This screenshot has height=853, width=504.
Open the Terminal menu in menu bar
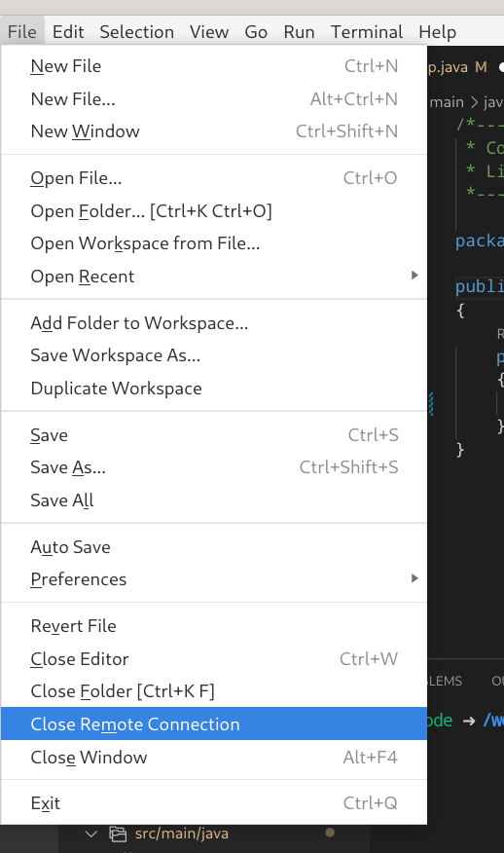367,32
